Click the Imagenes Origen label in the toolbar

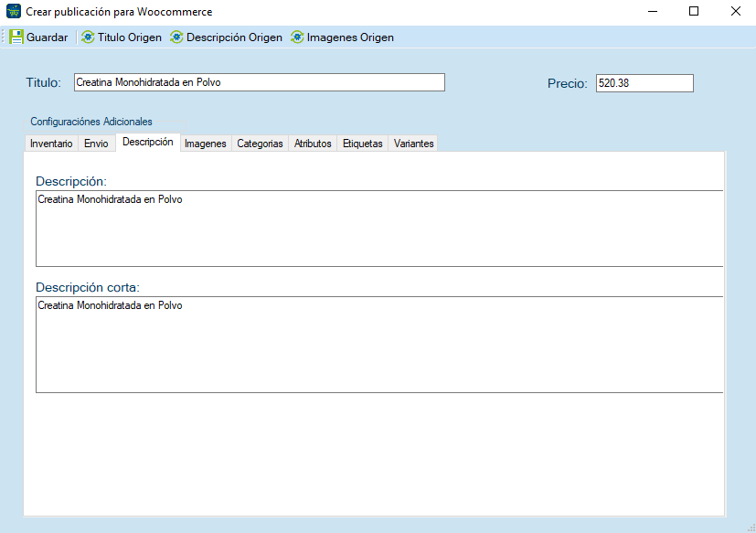pos(350,37)
